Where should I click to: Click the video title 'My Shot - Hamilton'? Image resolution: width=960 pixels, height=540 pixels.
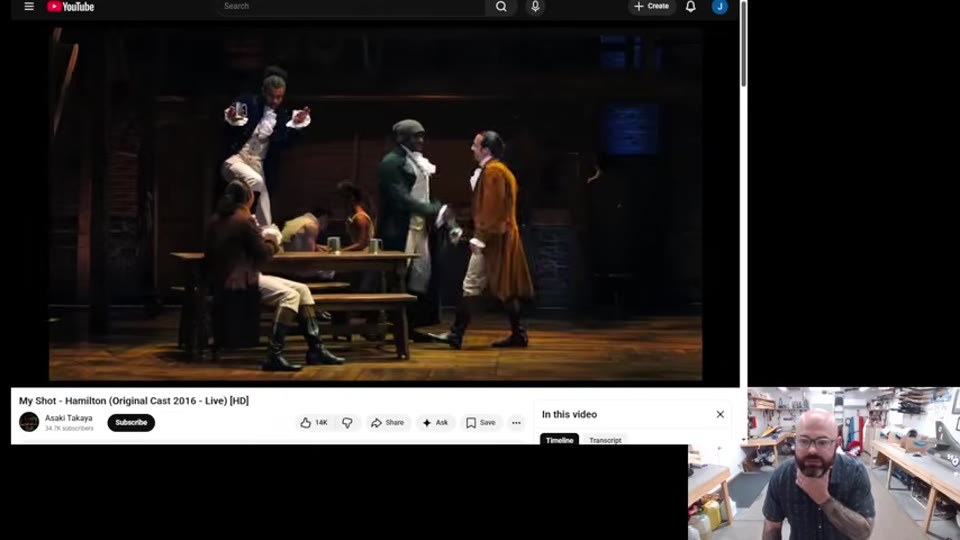click(133, 400)
